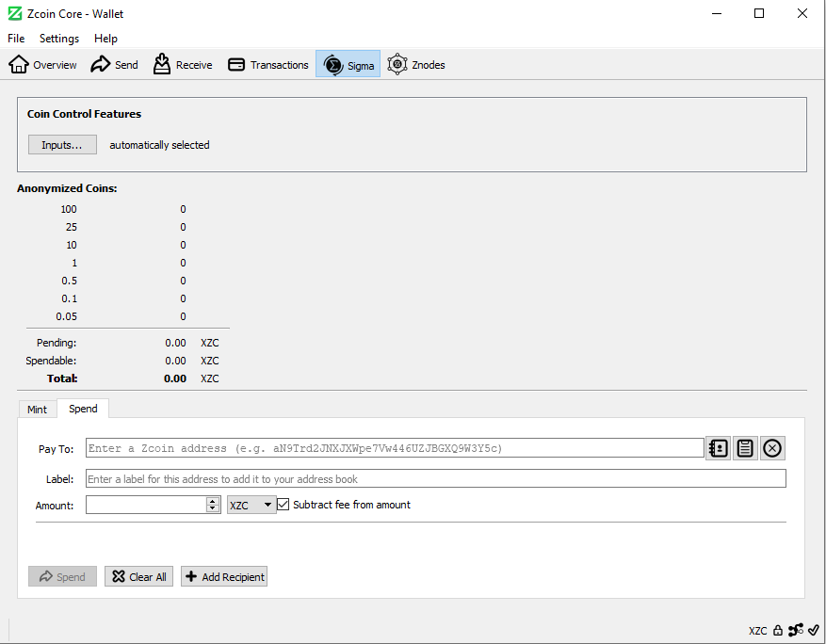This screenshot has width=826, height=644.
Task: Click the Spendable balance label
Action: pos(51,361)
